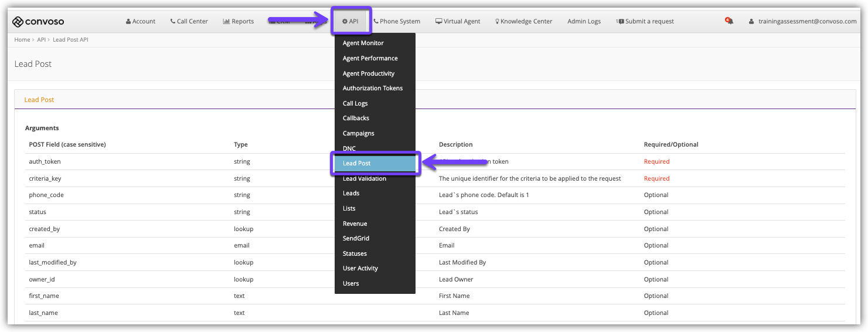
Task: Go to the Knowledge Center
Action: pyautogui.click(x=524, y=22)
